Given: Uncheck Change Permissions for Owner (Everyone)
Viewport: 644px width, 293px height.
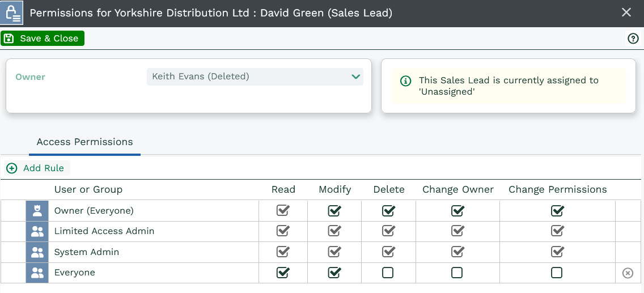Looking at the screenshot, I should (x=557, y=211).
